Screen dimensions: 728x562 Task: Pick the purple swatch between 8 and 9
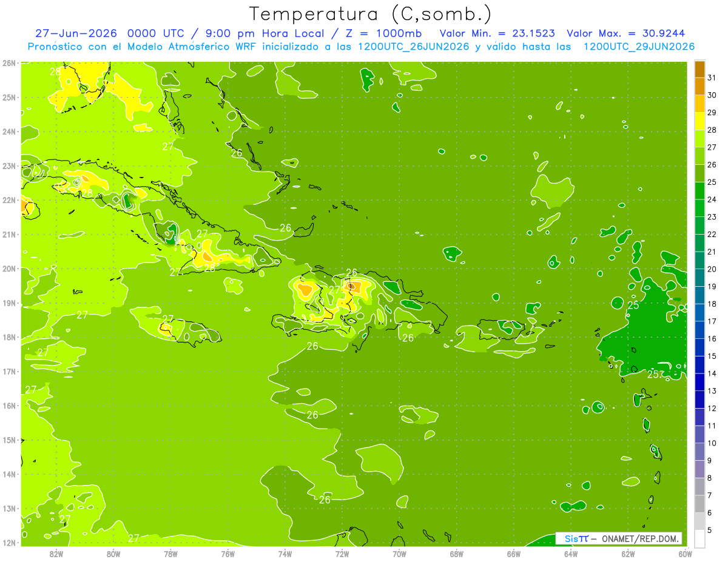tap(699, 469)
